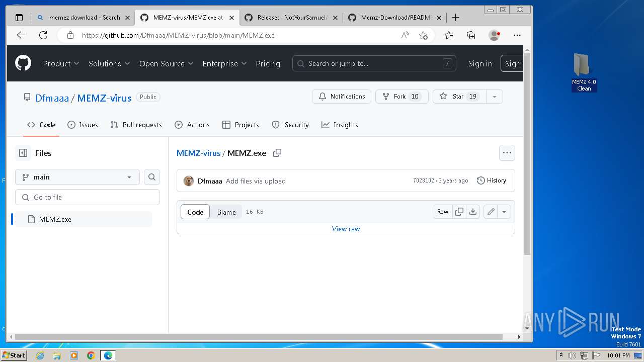The image size is (644, 362).
Task: Click the Raw button
Action: pyautogui.click(x=443, y=212)
